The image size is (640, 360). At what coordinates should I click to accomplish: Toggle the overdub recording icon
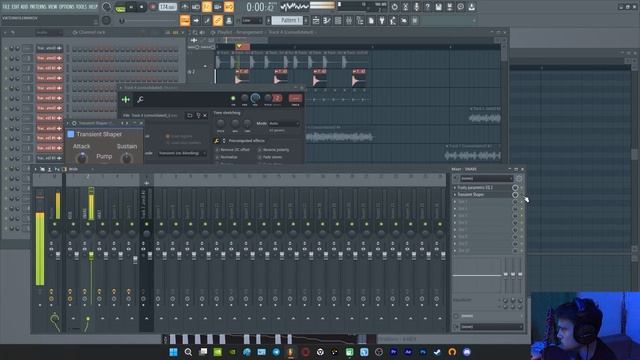(x=218, y=7)
